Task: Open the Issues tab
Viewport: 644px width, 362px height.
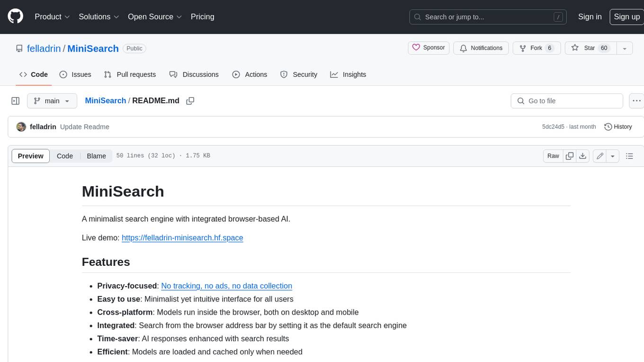Action: click(x=75, y=74)
